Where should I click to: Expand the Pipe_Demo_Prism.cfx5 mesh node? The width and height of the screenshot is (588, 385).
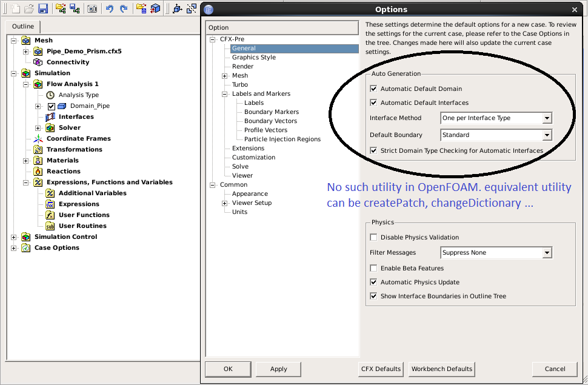pos(26,52)
